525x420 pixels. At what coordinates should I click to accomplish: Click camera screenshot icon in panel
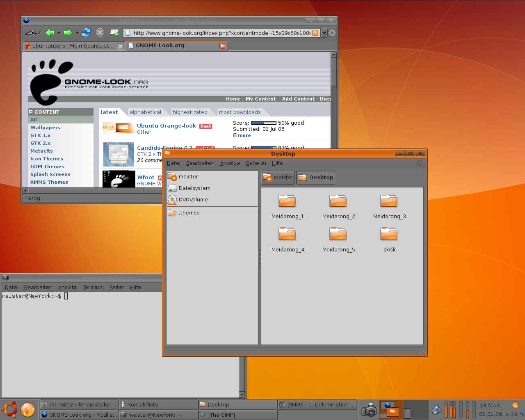pyautogui.click(x=369, y=410)
